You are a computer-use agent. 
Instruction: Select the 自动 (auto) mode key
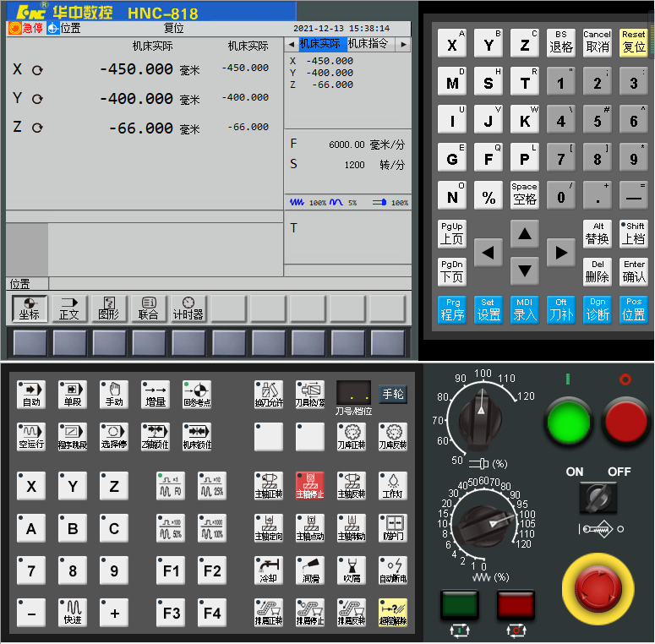point(31,394)
